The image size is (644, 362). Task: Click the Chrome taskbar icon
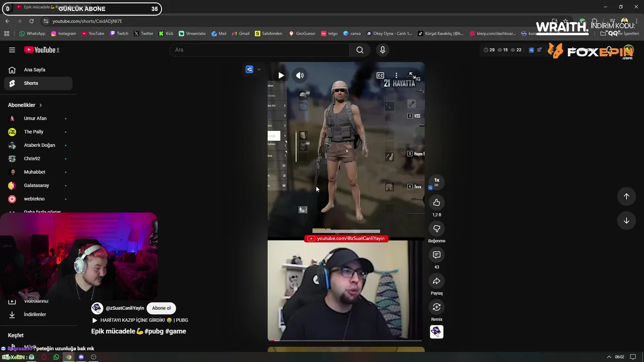pyautogui.click(x=69, y=357)
